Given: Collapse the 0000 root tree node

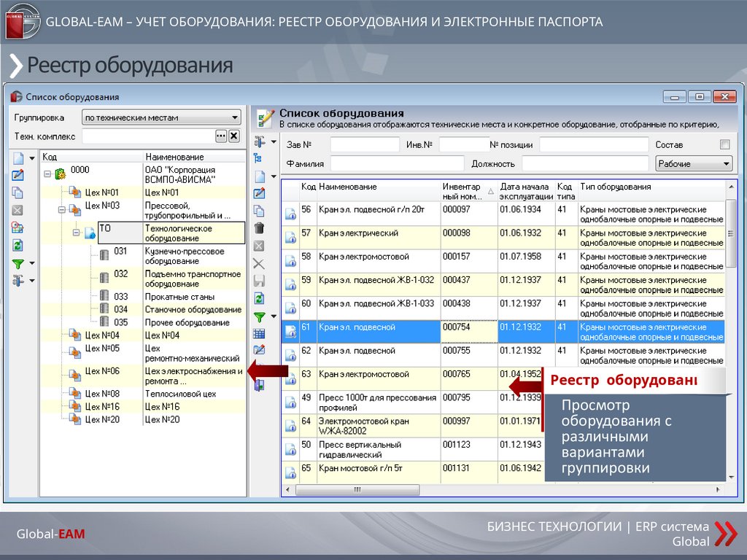Looking at the screenshot, I should tap(47, 174).
